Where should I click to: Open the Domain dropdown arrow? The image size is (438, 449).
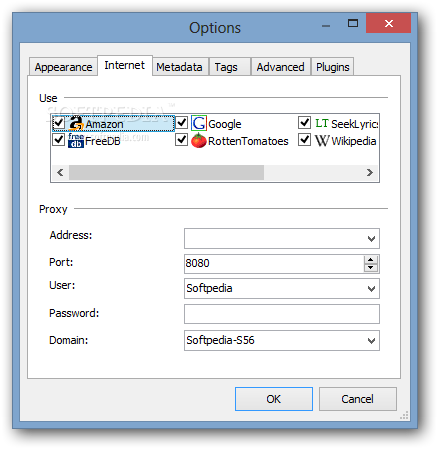tap(371, 341)
